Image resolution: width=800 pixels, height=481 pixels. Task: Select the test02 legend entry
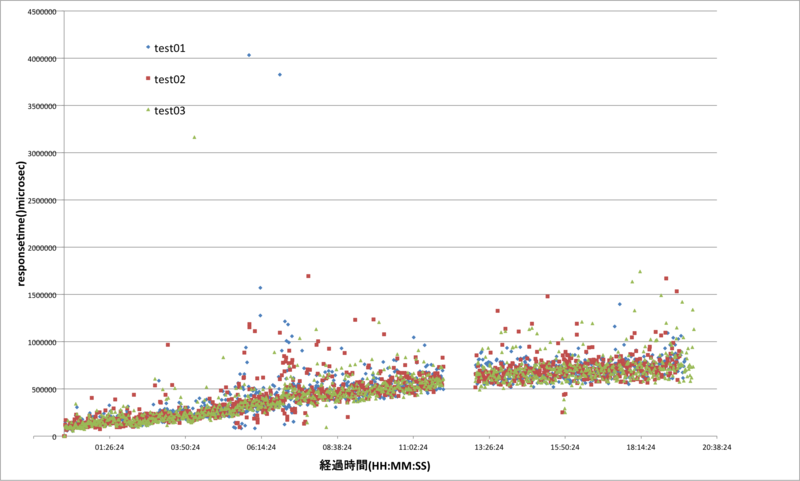[x=165, y=79]
